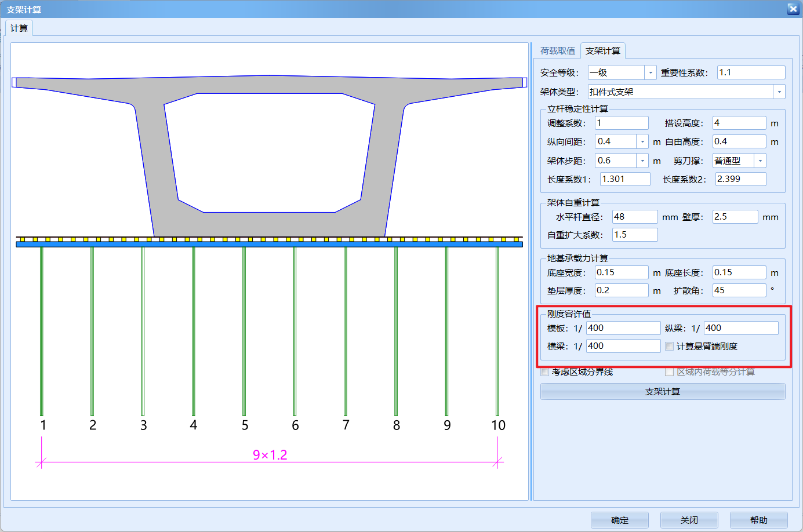Open the 架体类型 dropdown list
The height and width of the screenshot is (532, 803).
point(779,92)
